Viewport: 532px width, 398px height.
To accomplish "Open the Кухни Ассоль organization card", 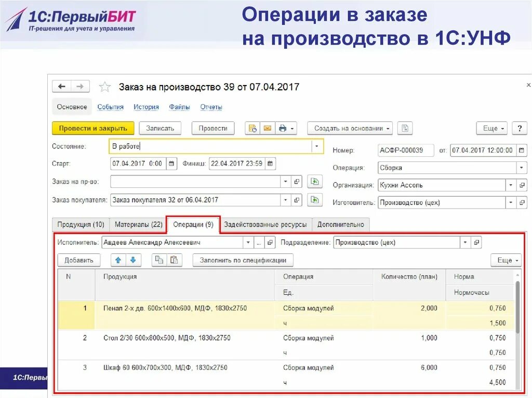I will click(522, 185).
